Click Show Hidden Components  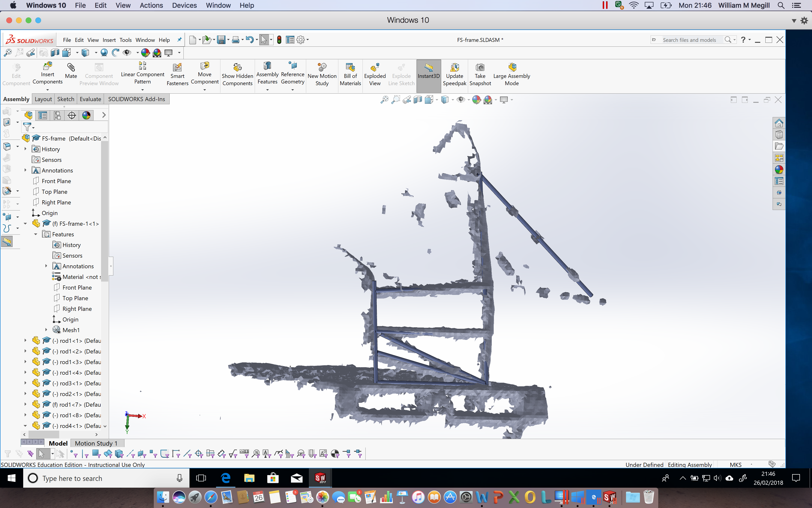click(x=237, y=75)
